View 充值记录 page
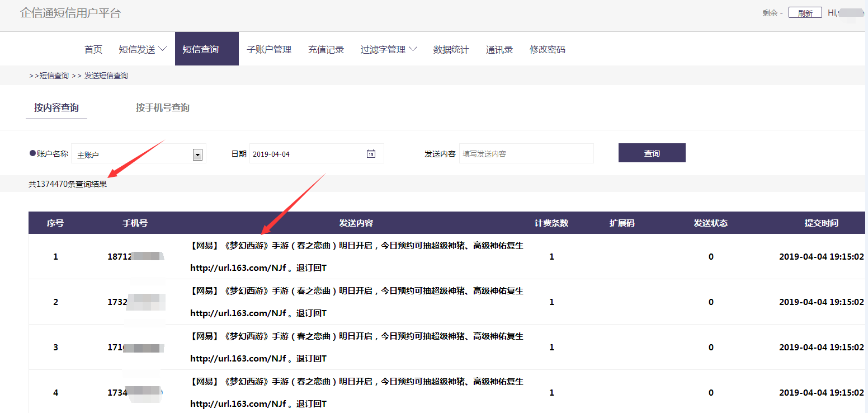Viewport: 868px width, 413px height. (x=326, y=49)
